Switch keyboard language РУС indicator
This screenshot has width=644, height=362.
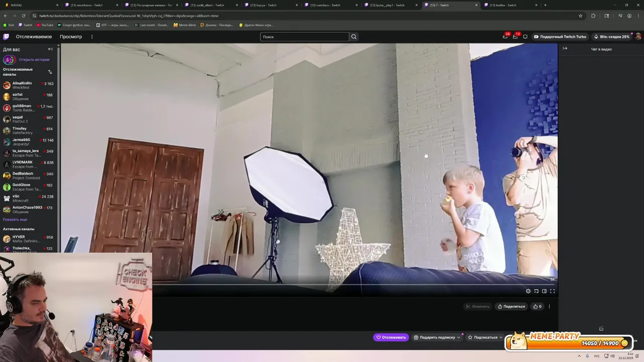coord(597,356)
